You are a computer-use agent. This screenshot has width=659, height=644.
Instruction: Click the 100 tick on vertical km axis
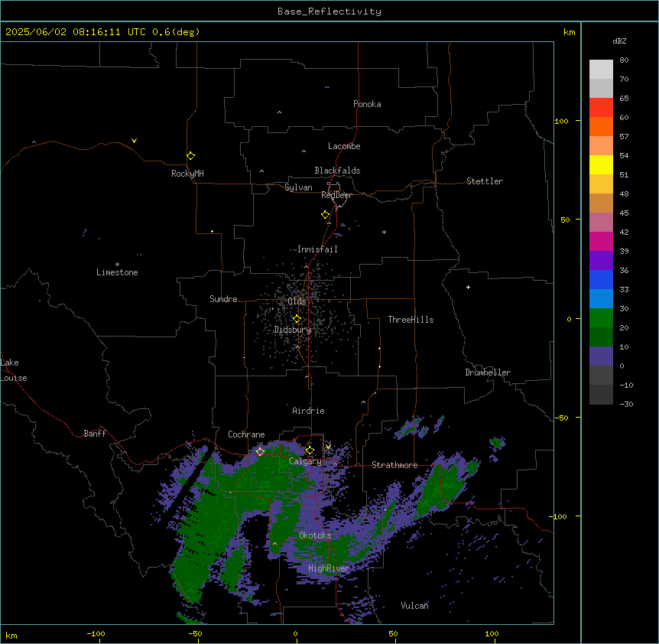click(x=561, y=121)
